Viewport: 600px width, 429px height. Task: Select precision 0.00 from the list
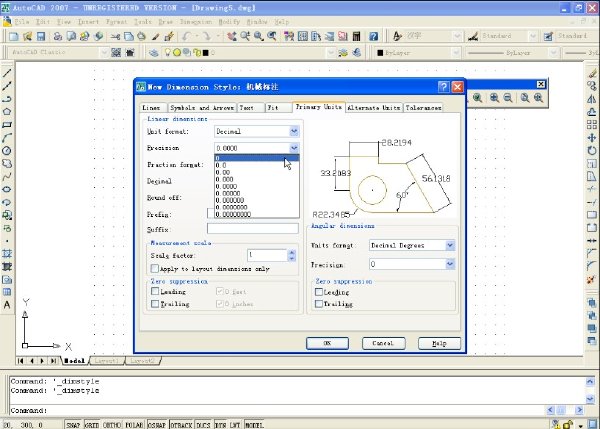click(256, 172)
